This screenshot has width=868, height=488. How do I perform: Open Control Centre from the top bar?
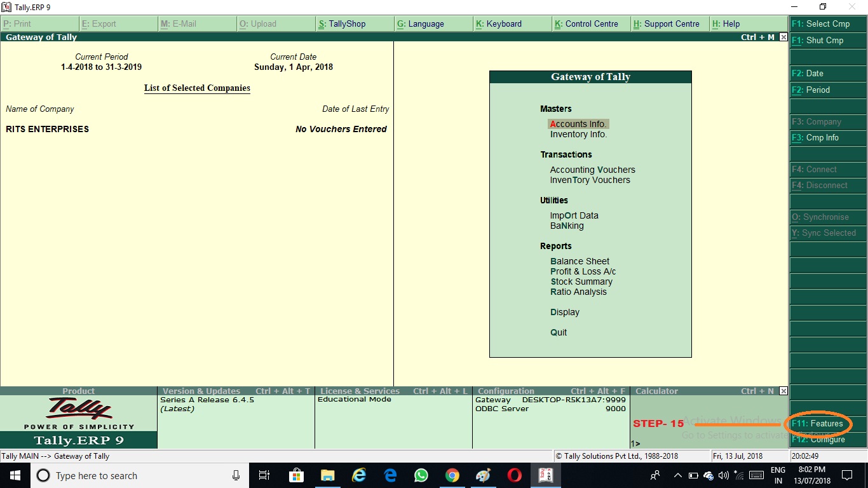(x=591, y=24)
